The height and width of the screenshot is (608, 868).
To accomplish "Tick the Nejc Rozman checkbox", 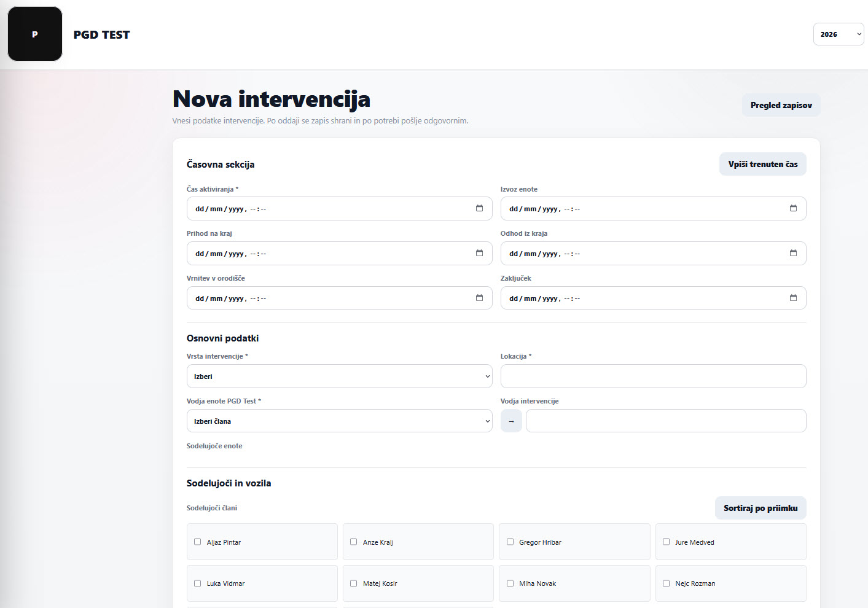I will coord(666,583).
